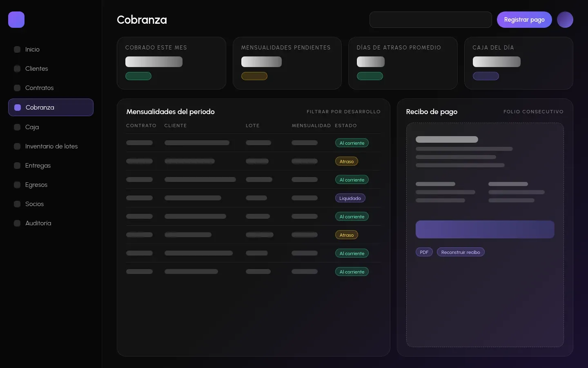Navigate to Socios
The image size is (588, 368).
click(x=51, y=204)
